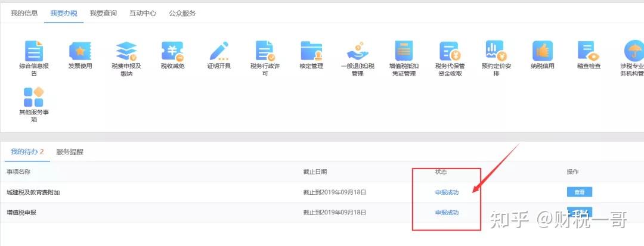Open 核定管理 icon
Viewport: 644px width, 246px height.
pos(311,51)
